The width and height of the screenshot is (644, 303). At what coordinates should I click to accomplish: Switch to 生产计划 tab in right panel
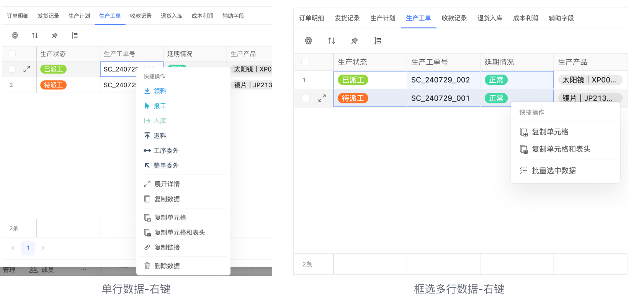[383, 18]
